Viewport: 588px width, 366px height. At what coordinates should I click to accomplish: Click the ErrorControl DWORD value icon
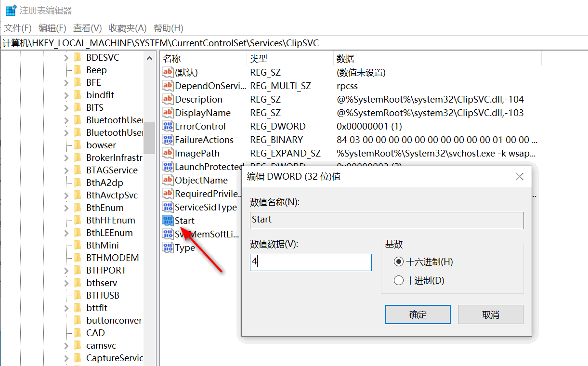coord(168,126)
